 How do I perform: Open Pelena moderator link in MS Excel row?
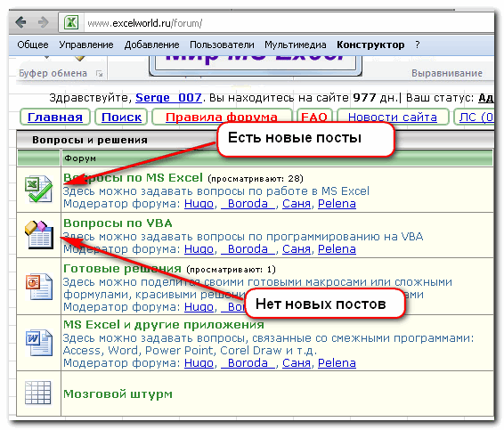click(x=337, y=204)
